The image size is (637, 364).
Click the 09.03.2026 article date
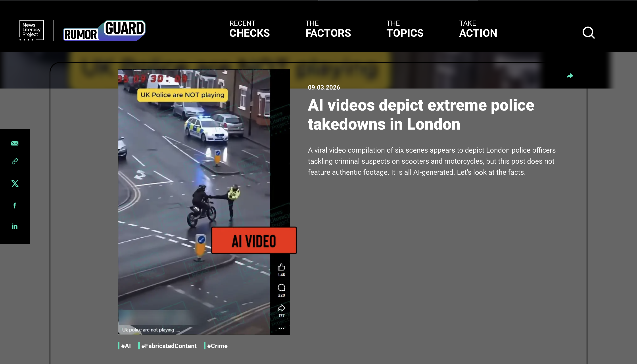point(324,87)
